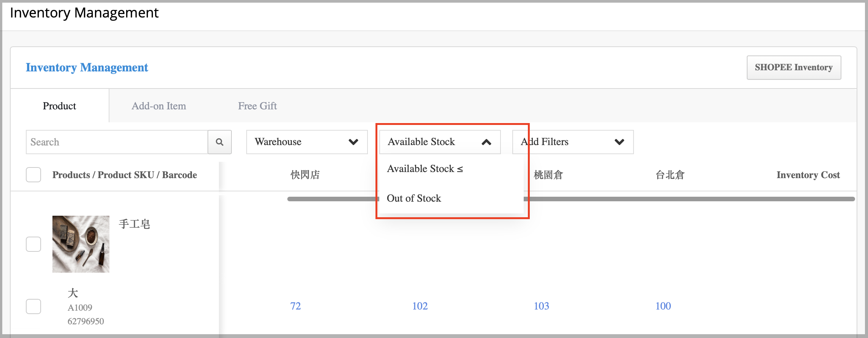Switch to the Add-on Item tab

[x=159, y=106]
